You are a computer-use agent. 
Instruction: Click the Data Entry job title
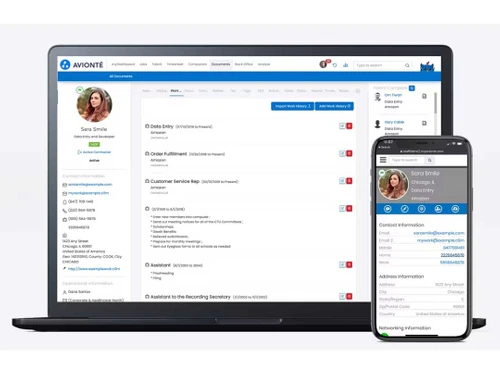pos(162,126)
